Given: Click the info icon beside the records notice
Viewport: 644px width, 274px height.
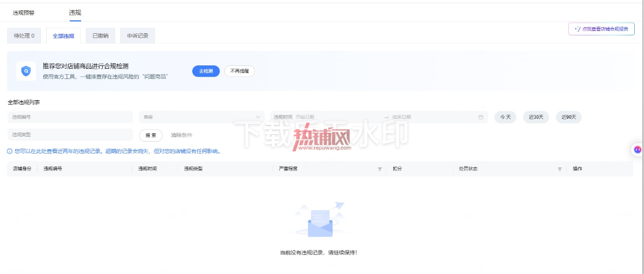Looking at the screenshot, I should coord(10,151).
